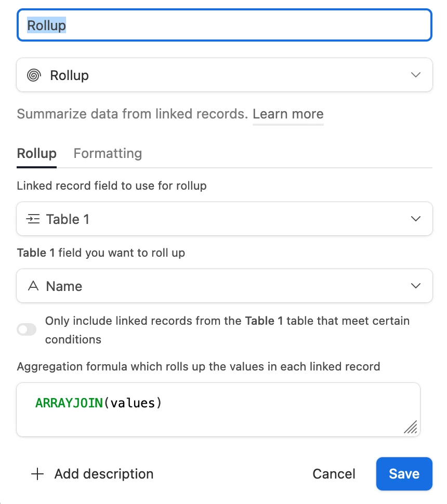Click the Table 1 selector label
This screenshot has width=447, height=504.
[68, 219]
